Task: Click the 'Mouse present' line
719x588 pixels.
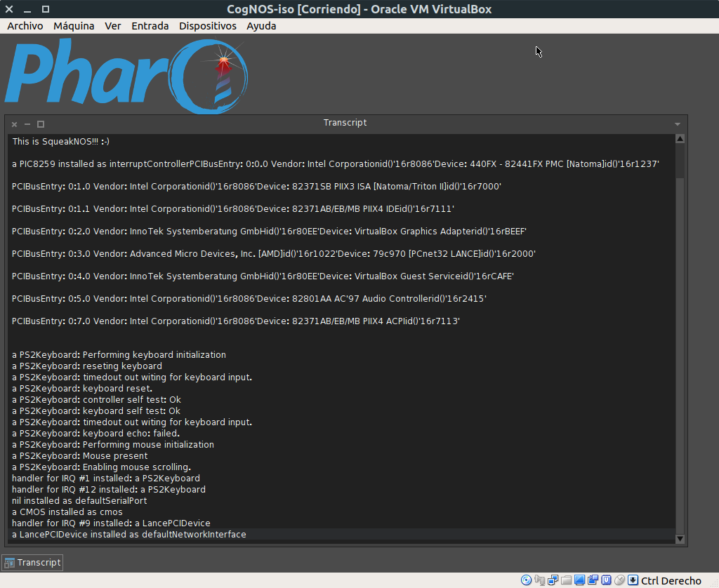Action: point(80,456)
